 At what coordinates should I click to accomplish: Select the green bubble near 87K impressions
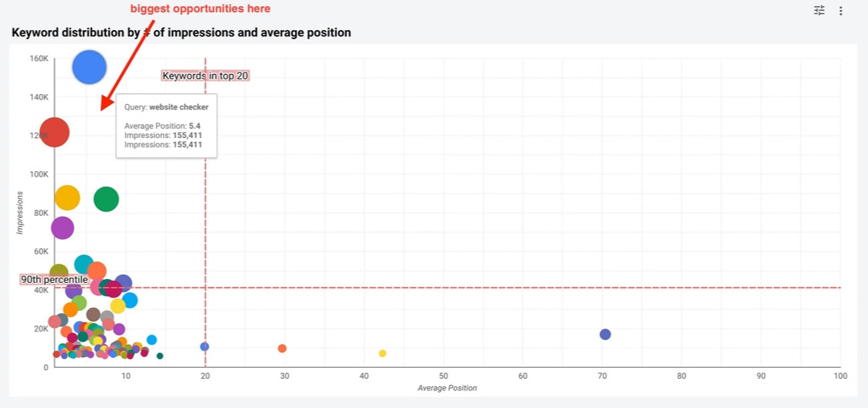pos(106,199)
